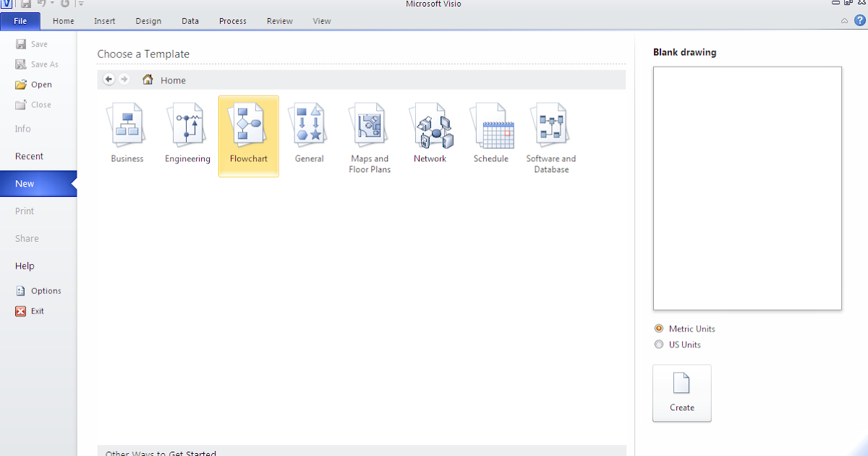Select the Flowchart template category
Screen dimensions: 868x456
(x=249, y=135)
